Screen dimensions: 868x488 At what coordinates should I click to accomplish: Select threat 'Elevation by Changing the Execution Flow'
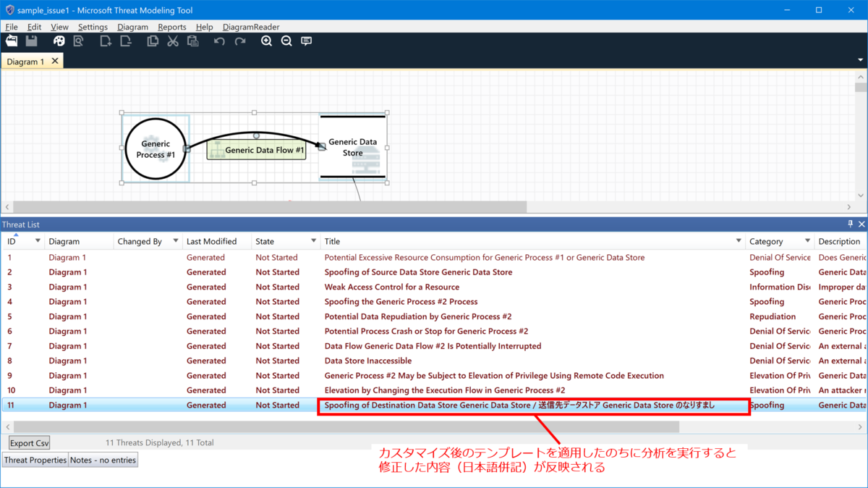pos(434,390)
